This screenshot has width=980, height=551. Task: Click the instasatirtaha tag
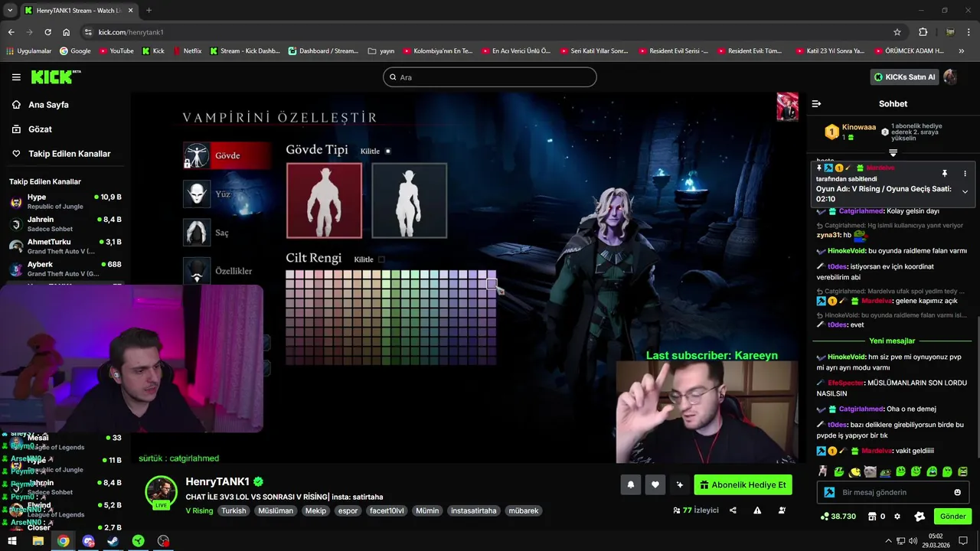pyautogui.click(x=473, y=510)
